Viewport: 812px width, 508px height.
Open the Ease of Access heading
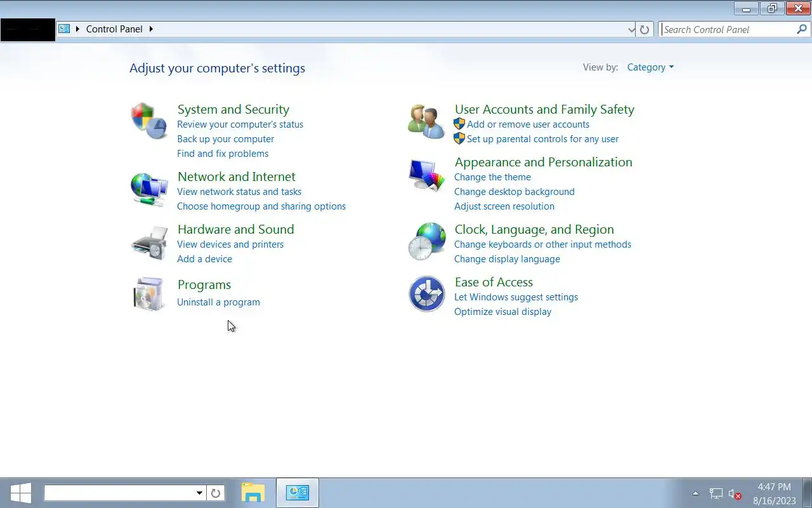tap(494, 282)
